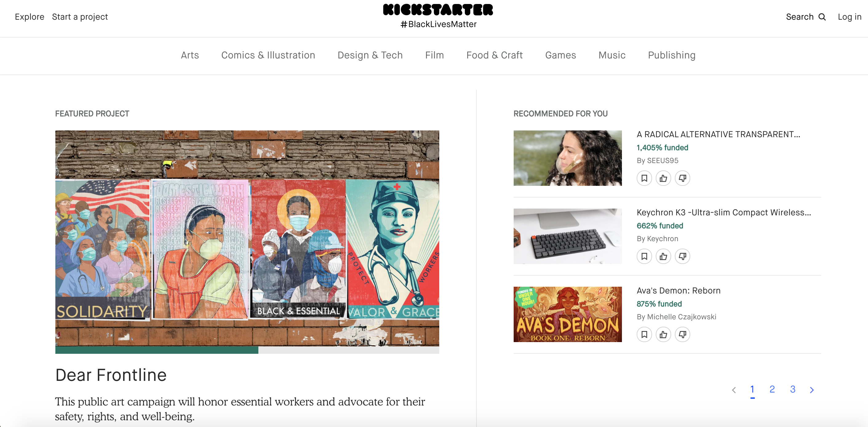868x427 pixels.
Task: Thumbs down Ava's Demon: Reborn
Action: coord(683,335)
